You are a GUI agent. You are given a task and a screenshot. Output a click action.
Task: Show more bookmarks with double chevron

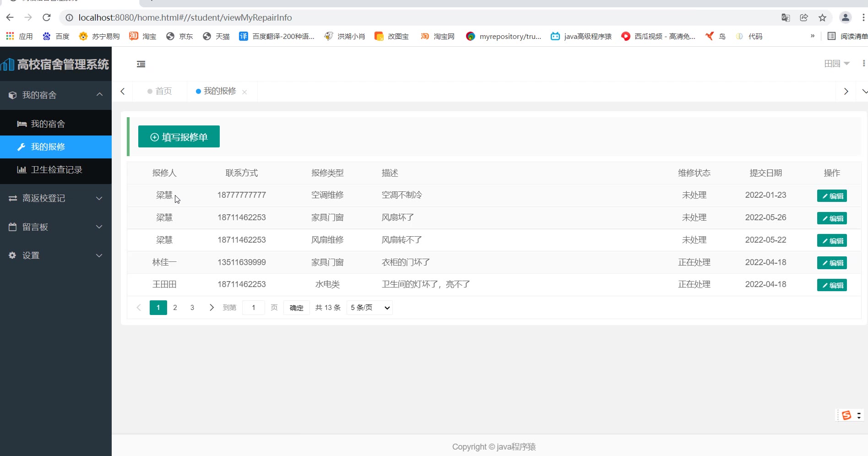813,36
